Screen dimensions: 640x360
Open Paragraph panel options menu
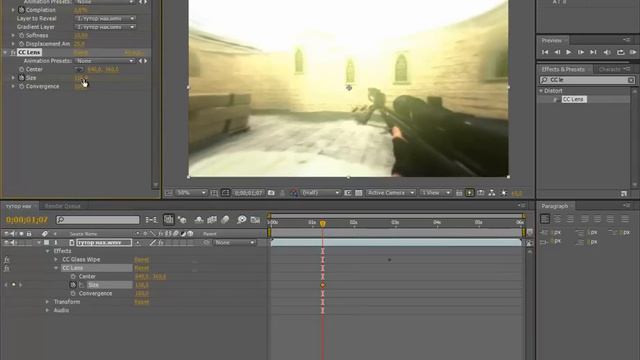tap(627, 206)
